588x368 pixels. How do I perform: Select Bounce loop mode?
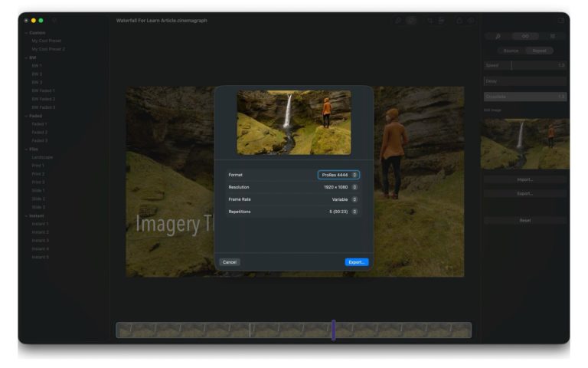(x=511, y=51)
